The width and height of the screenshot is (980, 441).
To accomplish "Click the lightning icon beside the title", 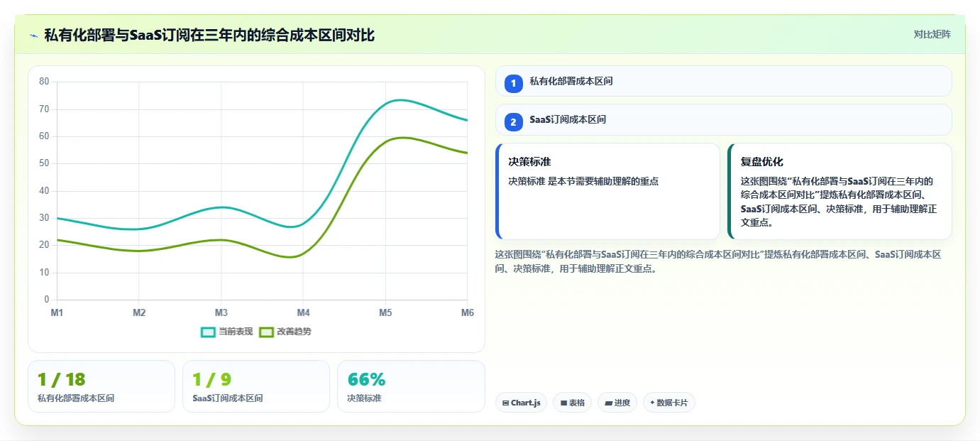I will coord(33,35).
